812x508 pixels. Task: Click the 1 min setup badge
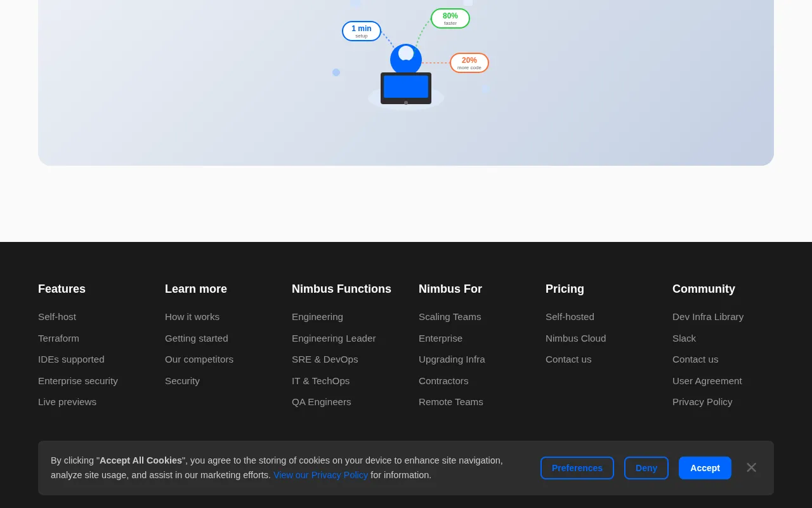click(x=362, y=31)
